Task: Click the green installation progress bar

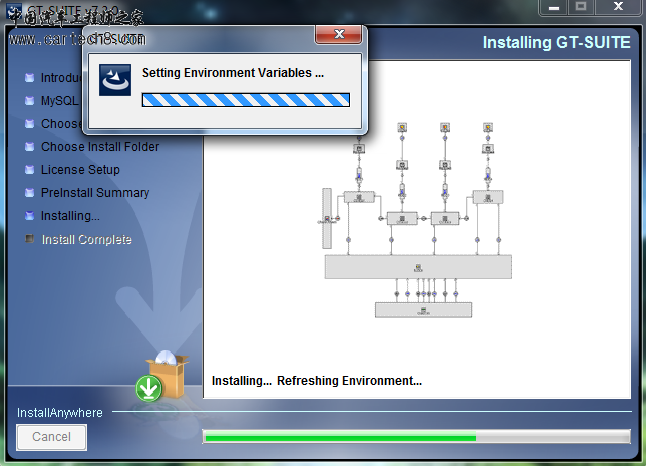Action: [x=416, y=437]
